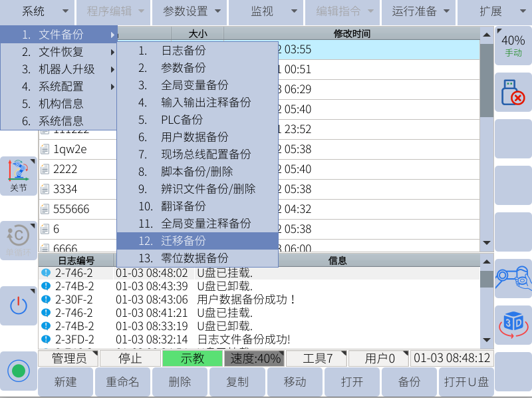Click the joint coordinate (关节) icon
The width and height of the screenshot is (532, 398).
(x=19, y=175)
